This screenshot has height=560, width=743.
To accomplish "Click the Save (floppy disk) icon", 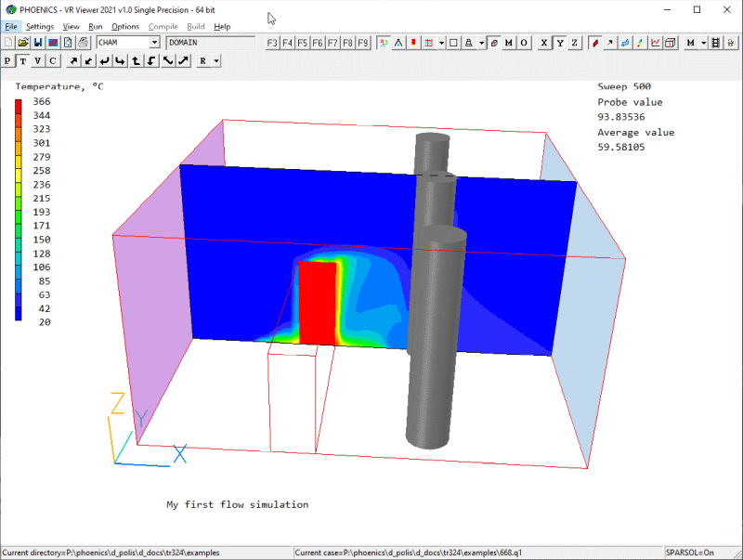I will [38, 43].
